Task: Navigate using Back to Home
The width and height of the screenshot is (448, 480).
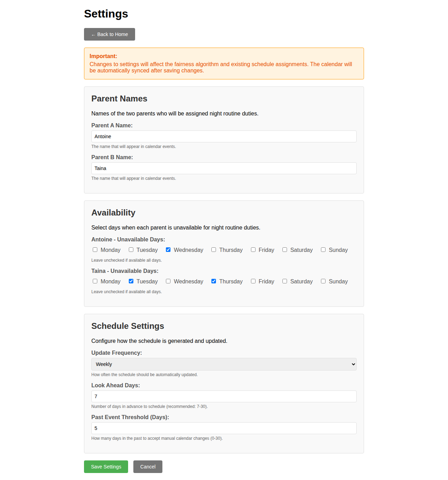Action: (x=109, y=34)
